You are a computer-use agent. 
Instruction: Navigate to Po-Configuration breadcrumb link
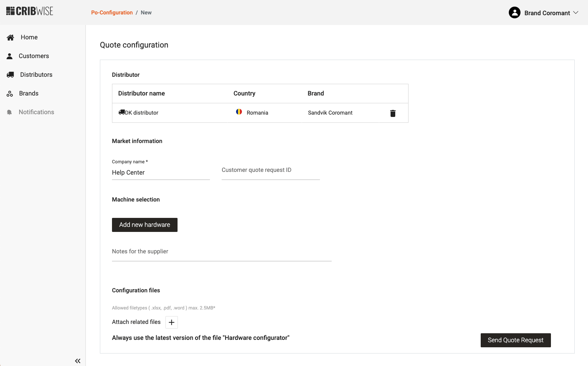112,12
